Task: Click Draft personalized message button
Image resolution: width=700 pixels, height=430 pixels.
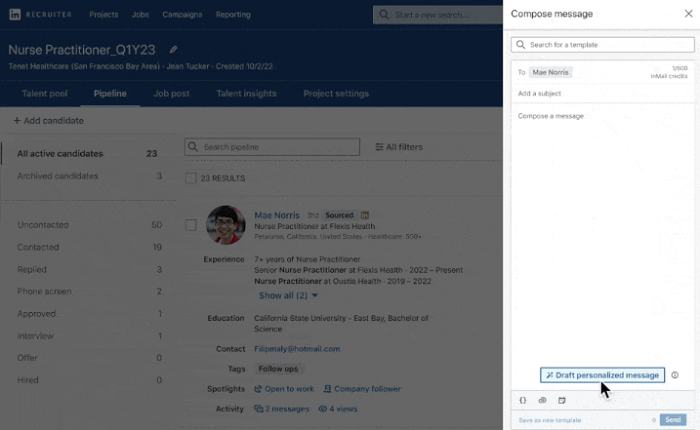Action: point(602,375)
